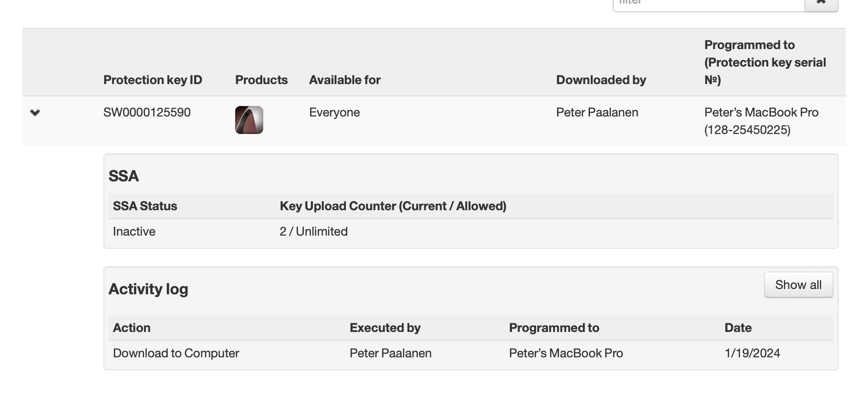Click the 2 / Unlimited upload counter
The height and width of the screenshot is (395, 868).
pos(314,232)
